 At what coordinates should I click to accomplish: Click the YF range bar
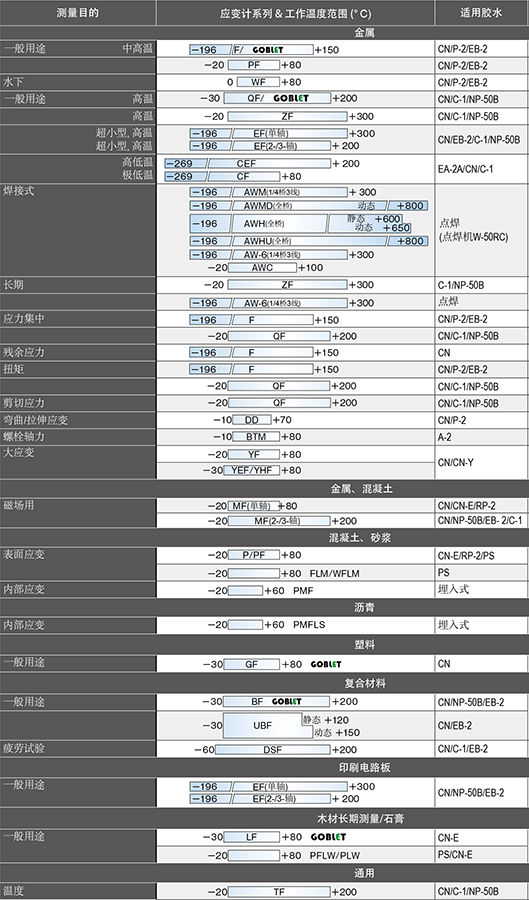(254, 454)
